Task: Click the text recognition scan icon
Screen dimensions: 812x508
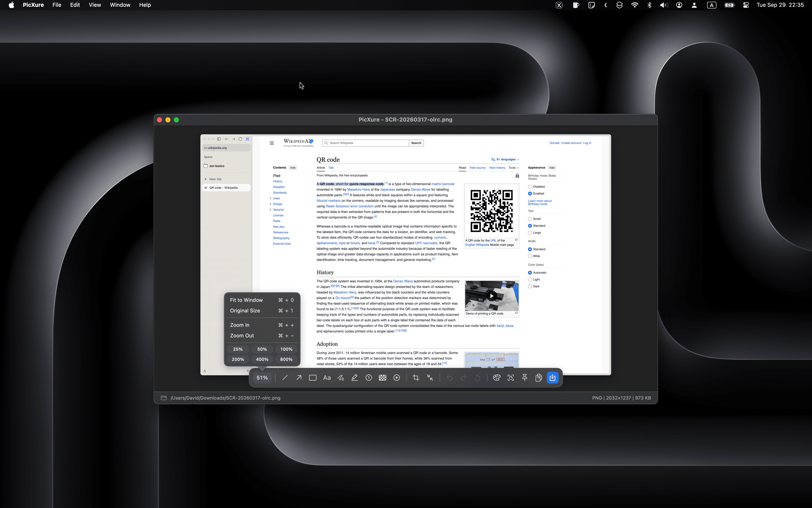Action: coord(511,378)
